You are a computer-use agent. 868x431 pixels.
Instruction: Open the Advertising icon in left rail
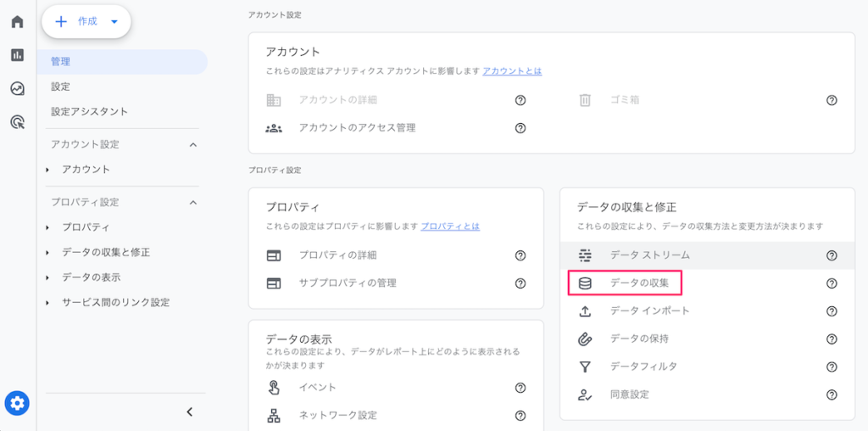coord(17,122)
